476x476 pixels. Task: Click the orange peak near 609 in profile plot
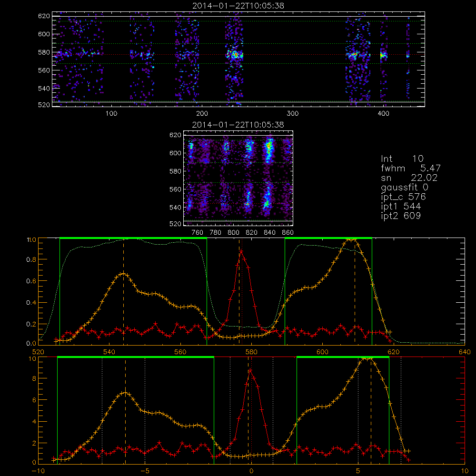coord(352,240)
